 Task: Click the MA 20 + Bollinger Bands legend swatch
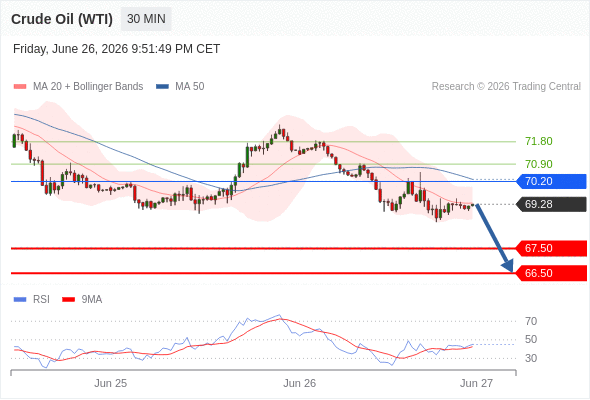pyautogui.click(x=20, y=87)
